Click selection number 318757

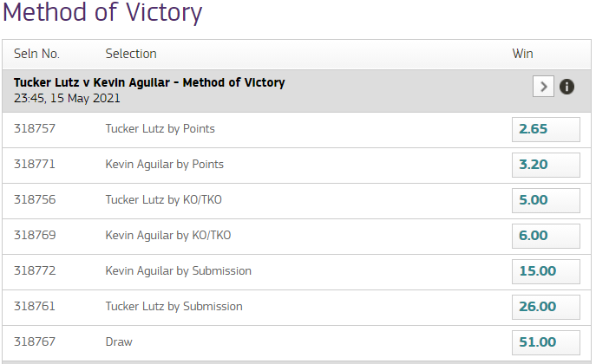tap(35, 128)
